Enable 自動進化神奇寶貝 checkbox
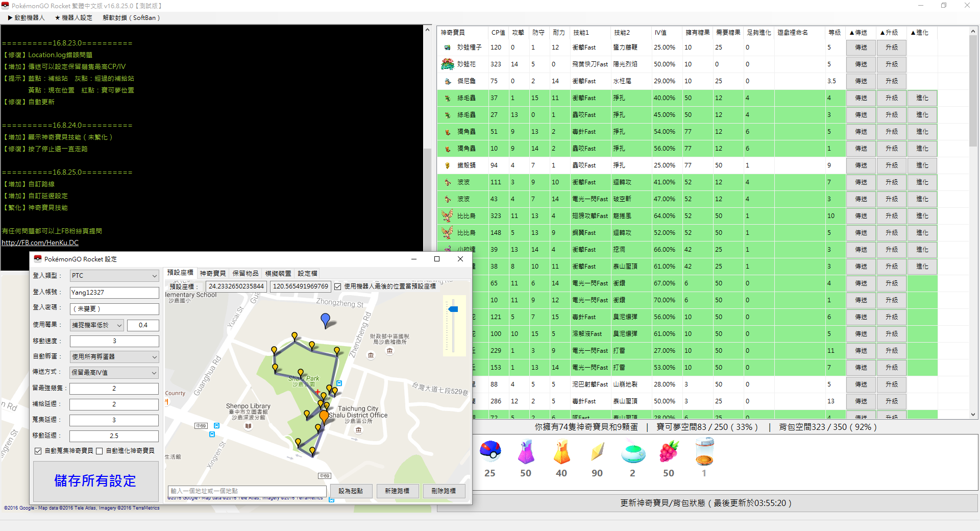The image size is (980, 531). tap(100, 451)
